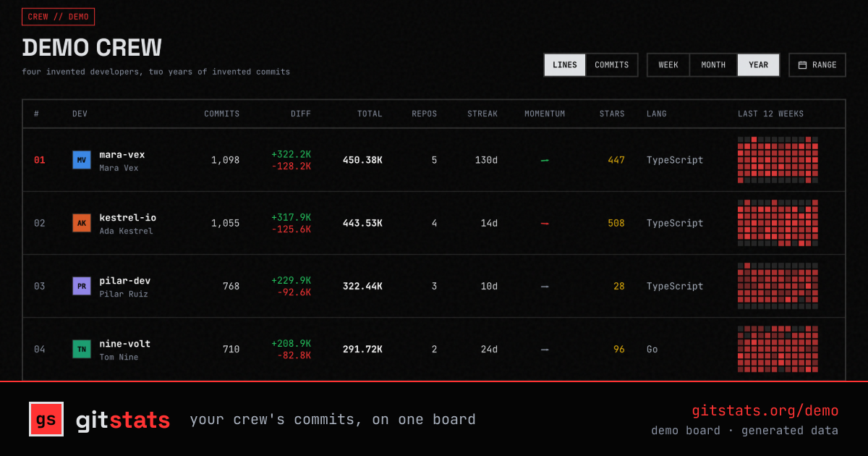Open the RANGE date picker

(817, 65)
